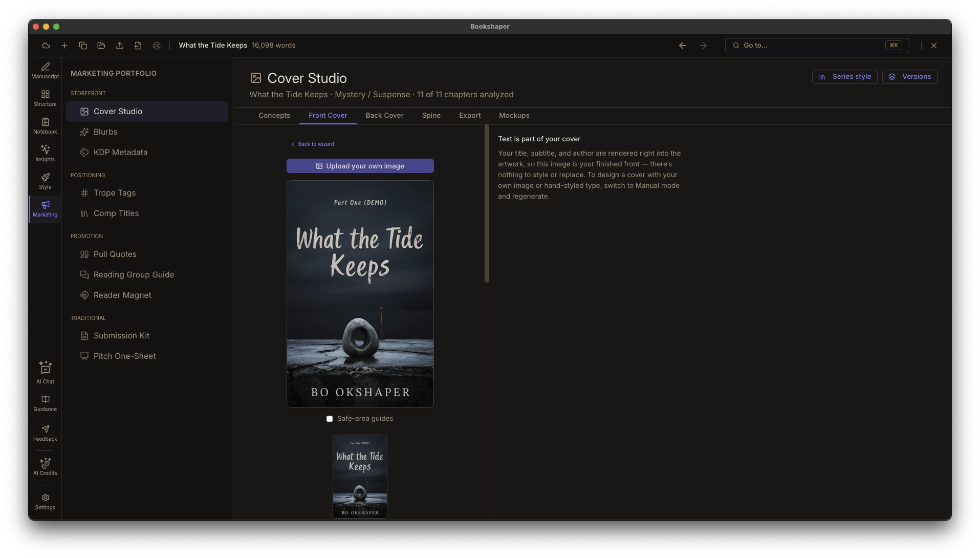Open Comp Titles in sidebar
This screenshot has width=980, height=558.
coord(147,213)
